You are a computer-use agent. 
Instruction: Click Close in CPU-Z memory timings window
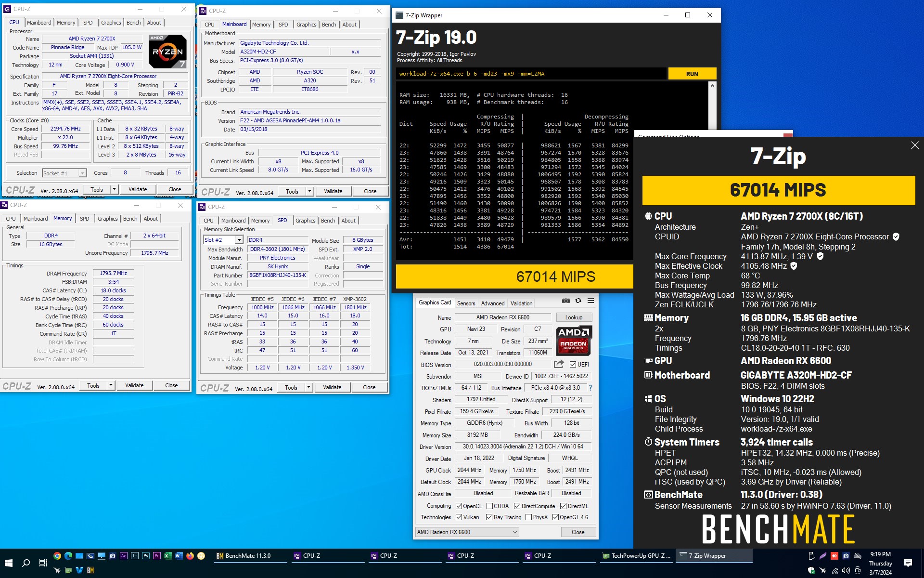(171, 385)
